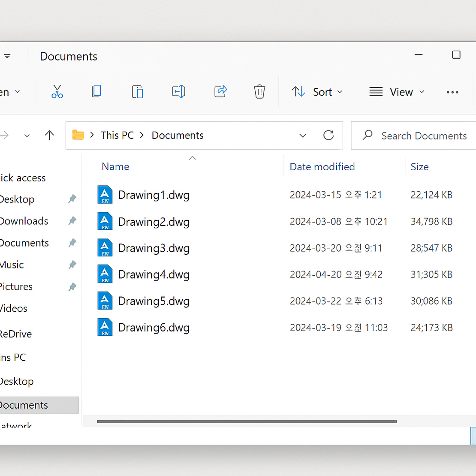Open the Quick Access Toolbar customize dropdown
The height and width of the screenshot is (476, 476).
[7, 56]
